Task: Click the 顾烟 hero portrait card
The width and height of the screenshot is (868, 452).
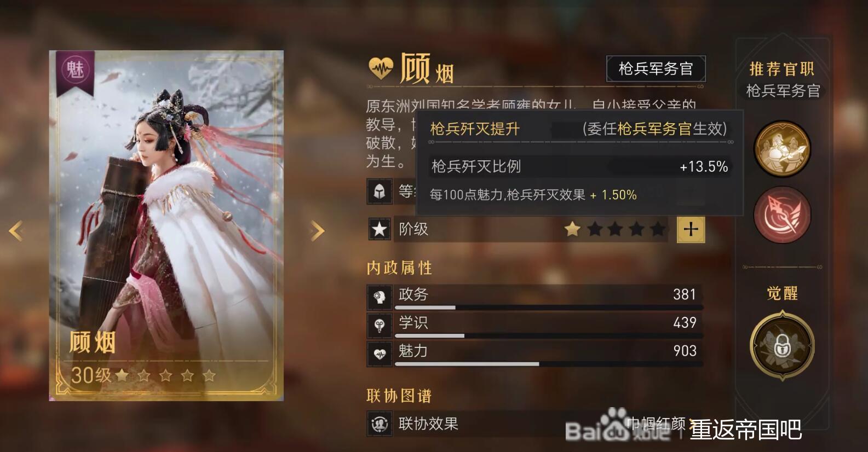Action: click(x=166, y=225)
